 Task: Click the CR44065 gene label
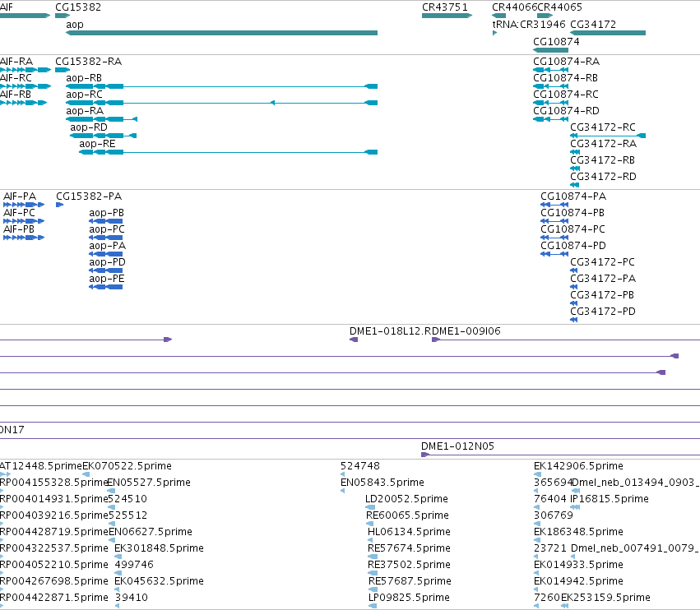pos(560,7)
